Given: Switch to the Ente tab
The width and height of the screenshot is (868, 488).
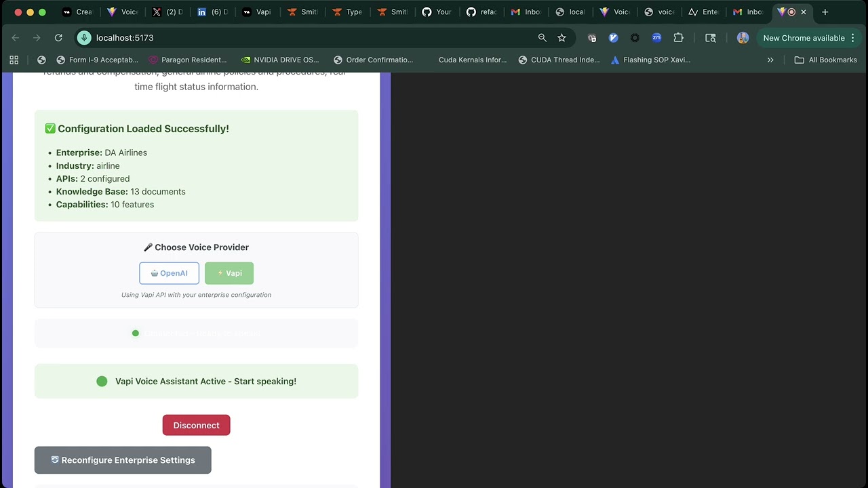Looking at the screenshot, I should pos(703,12).
